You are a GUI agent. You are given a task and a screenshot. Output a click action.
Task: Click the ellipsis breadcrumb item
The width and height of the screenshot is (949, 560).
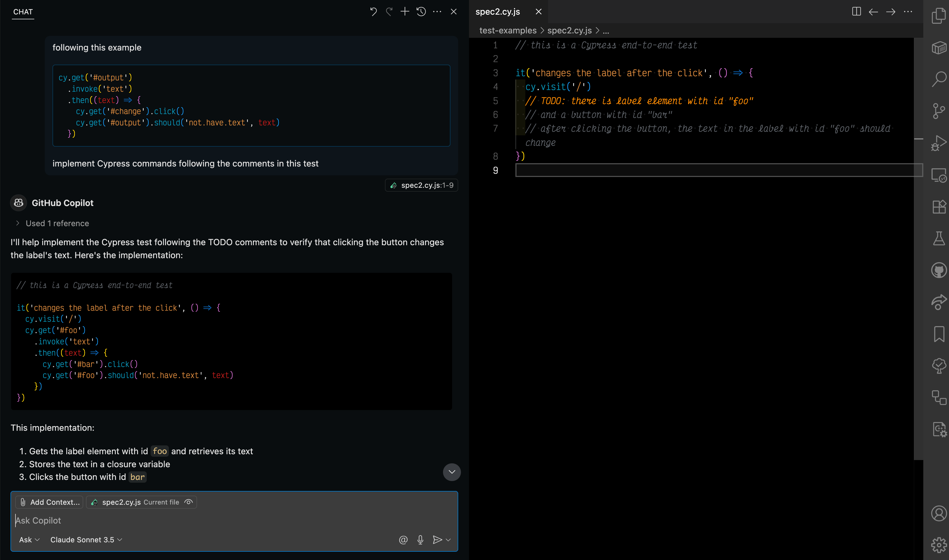click(606, 31)
